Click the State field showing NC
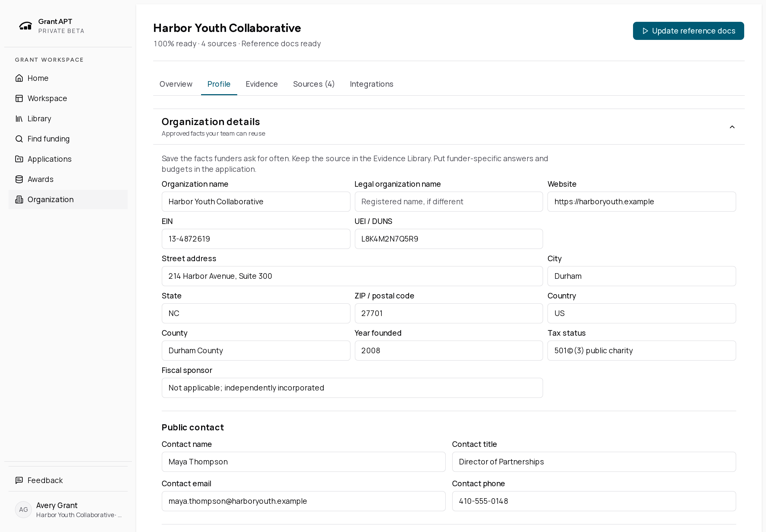Image resolution: width=766 pixels, height=532 pixels. pyautogui.click(x=256, y=313)
